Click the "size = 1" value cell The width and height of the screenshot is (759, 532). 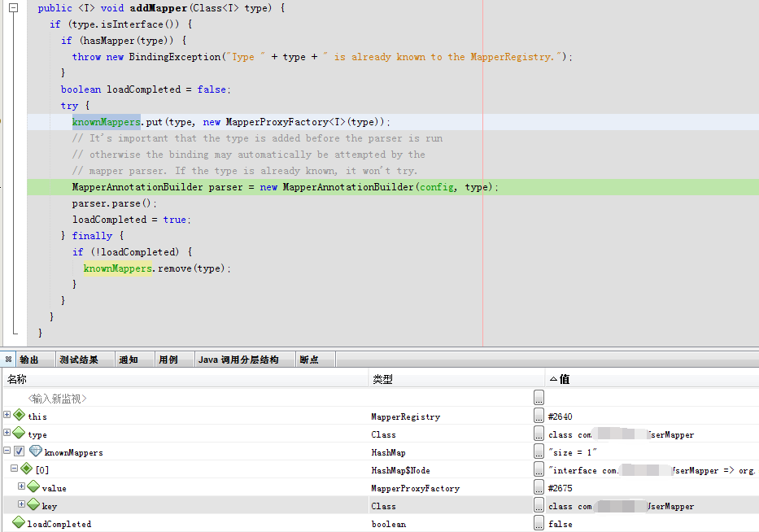[x=572, y=452]
